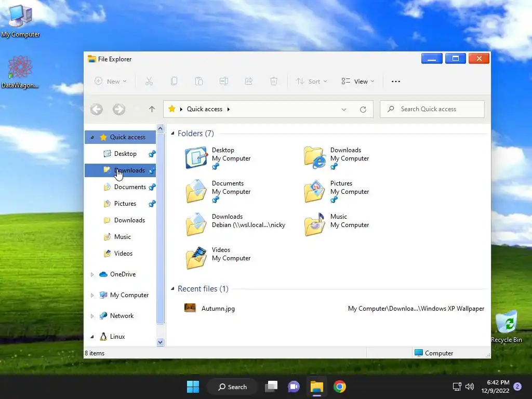Click the Delete trash icon
Viewport: 532px width, 399px height.
(274, 82)
